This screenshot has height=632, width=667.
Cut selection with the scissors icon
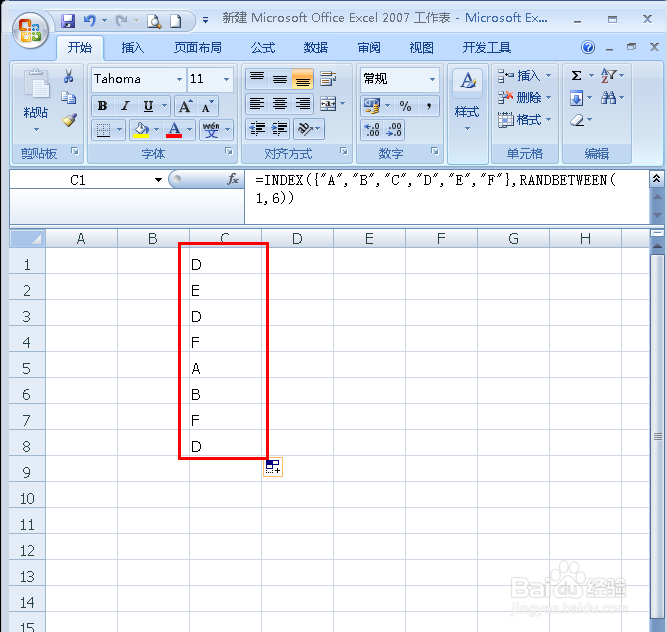pyautogui.click(x=68, y=77)
